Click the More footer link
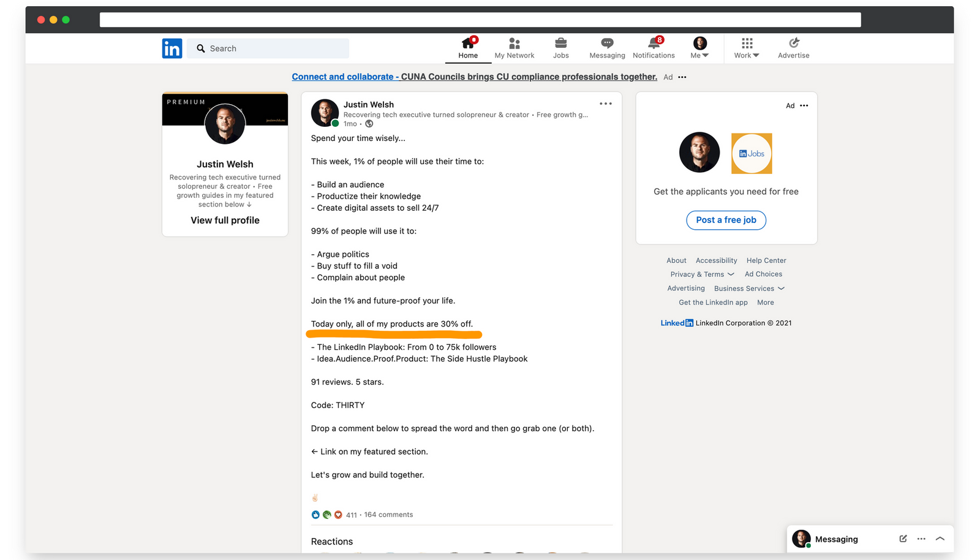 click(766, 303)
